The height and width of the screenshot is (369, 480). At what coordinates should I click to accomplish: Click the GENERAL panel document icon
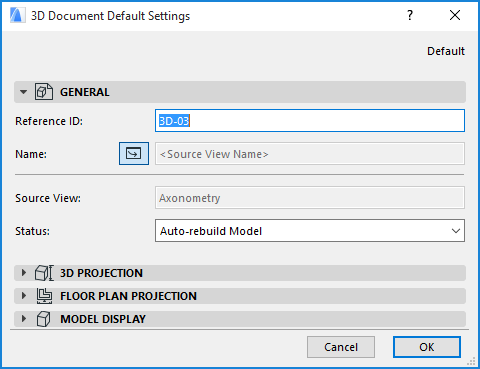pos(44,92)
